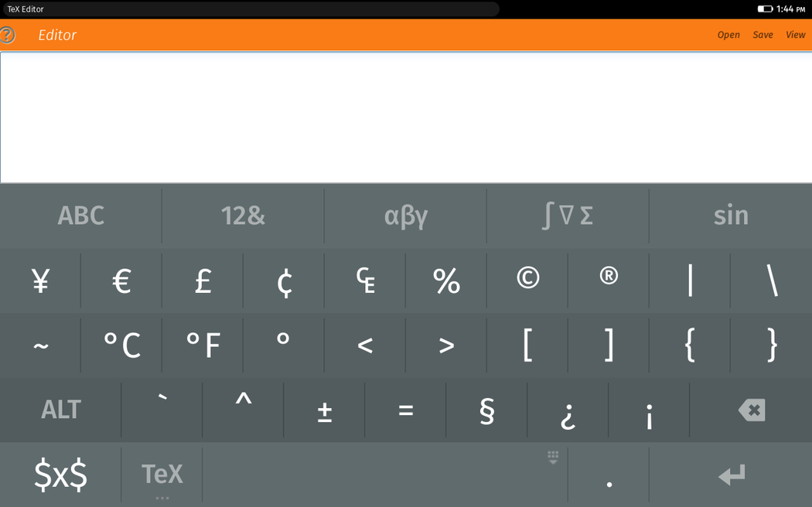Image resolution: width=812 pixels, height=507 pixels.
Task: Tap the backspace delete key icon
Action: click(x=751, y=410)
